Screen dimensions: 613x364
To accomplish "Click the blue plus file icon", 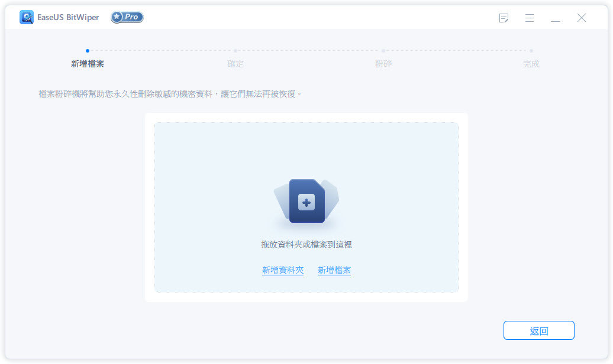I will click(306, 201).
